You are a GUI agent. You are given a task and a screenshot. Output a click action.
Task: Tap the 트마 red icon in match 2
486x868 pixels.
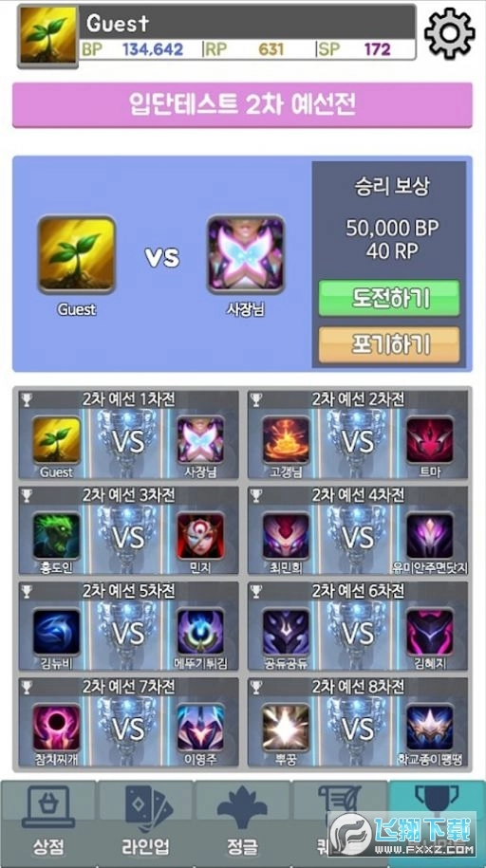429,440
